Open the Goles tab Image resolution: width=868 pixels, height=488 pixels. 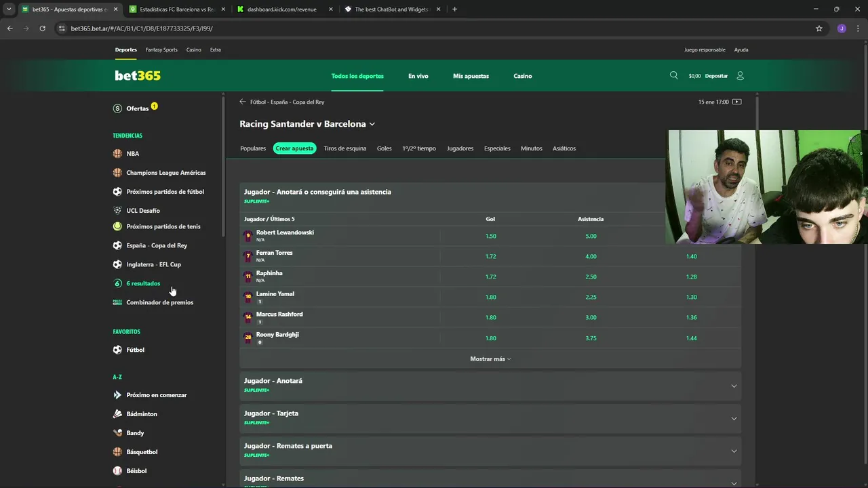384,148
